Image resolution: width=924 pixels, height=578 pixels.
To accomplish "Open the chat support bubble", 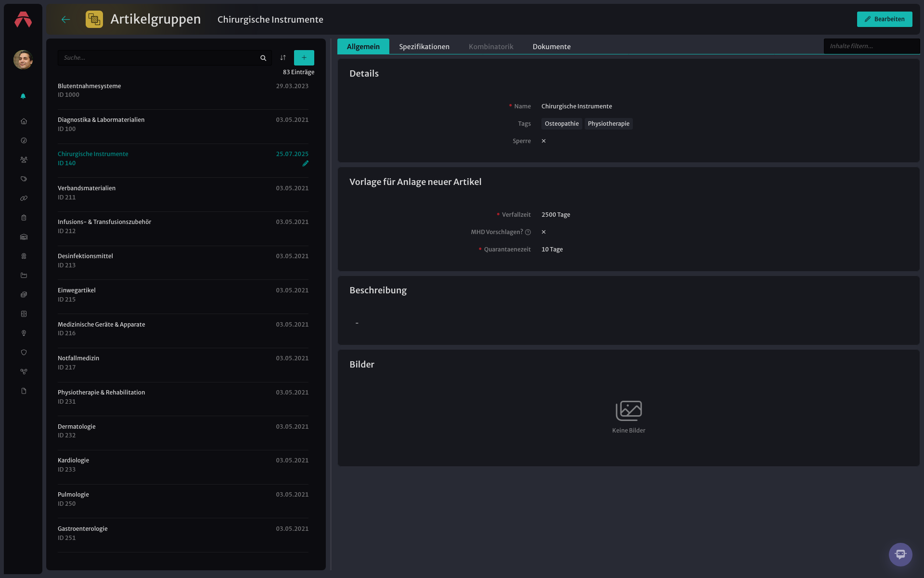I will tap(900, 554).
